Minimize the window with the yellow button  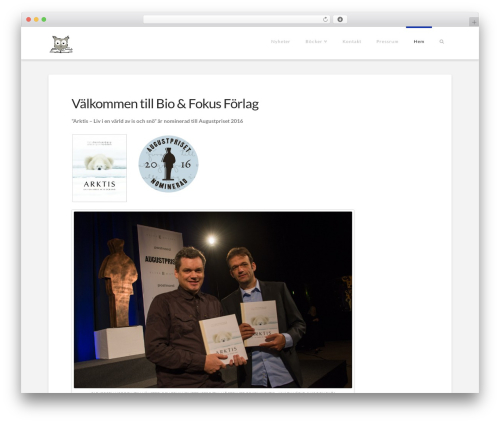36,19
